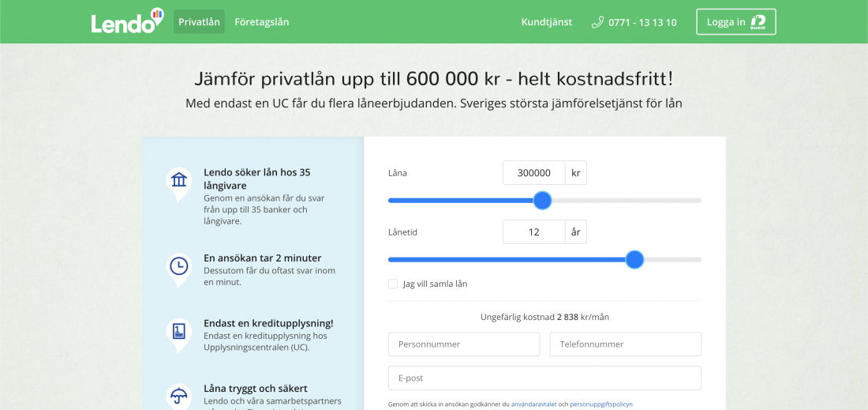Click the bank building pin icon

coord(179,181)
